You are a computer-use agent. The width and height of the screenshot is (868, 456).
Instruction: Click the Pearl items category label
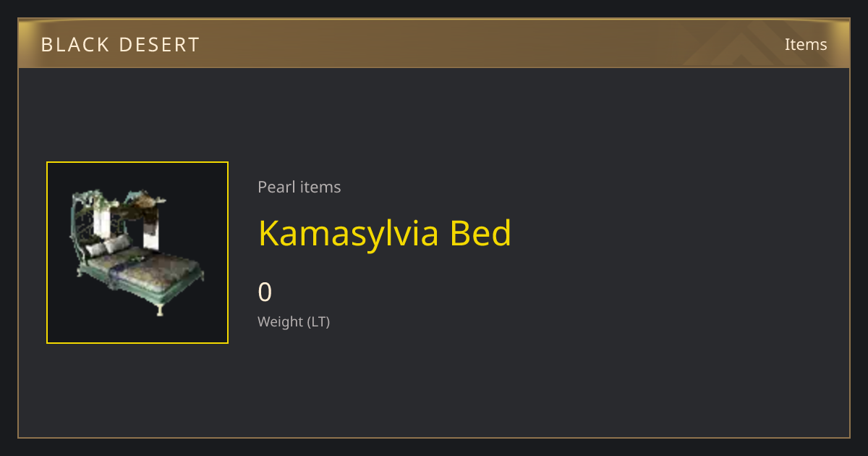pyautogui.click(x=299, y=187)
